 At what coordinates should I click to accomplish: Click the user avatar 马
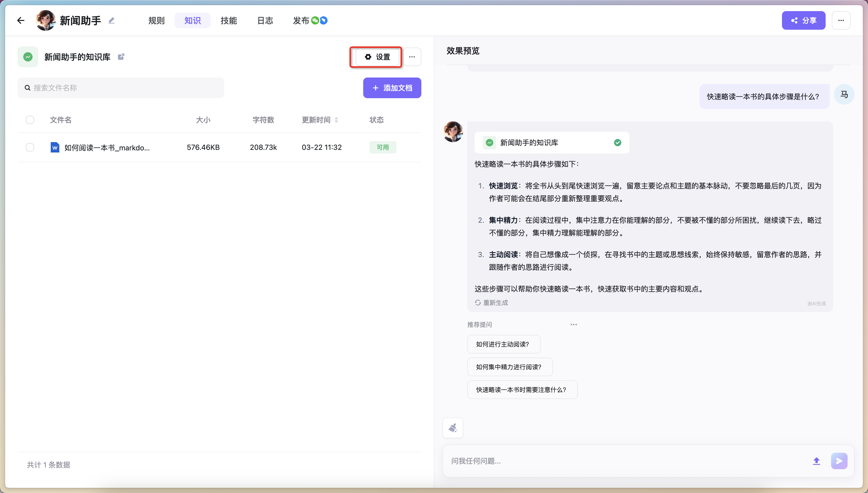[x=844, y=95]
